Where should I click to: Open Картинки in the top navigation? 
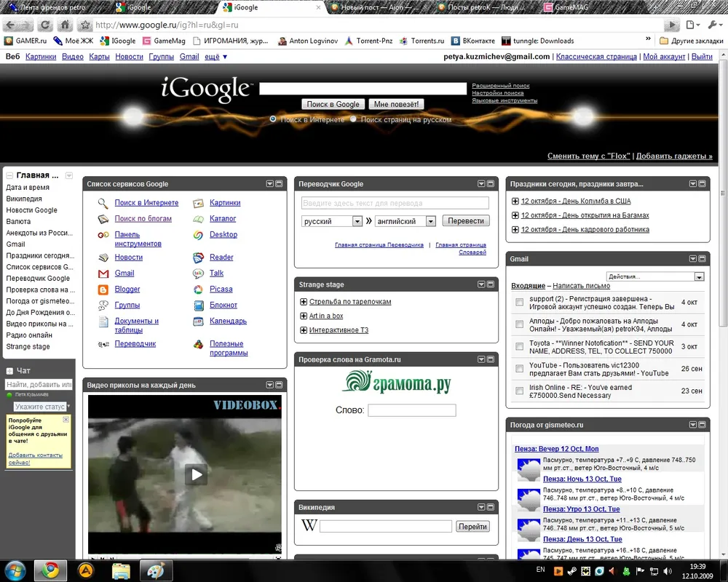41,57
